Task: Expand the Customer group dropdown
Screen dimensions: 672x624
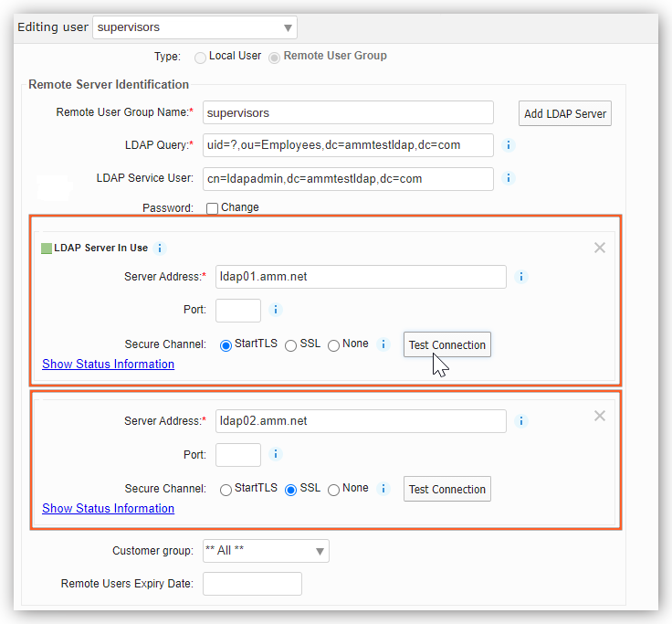Action: [265, 551]
